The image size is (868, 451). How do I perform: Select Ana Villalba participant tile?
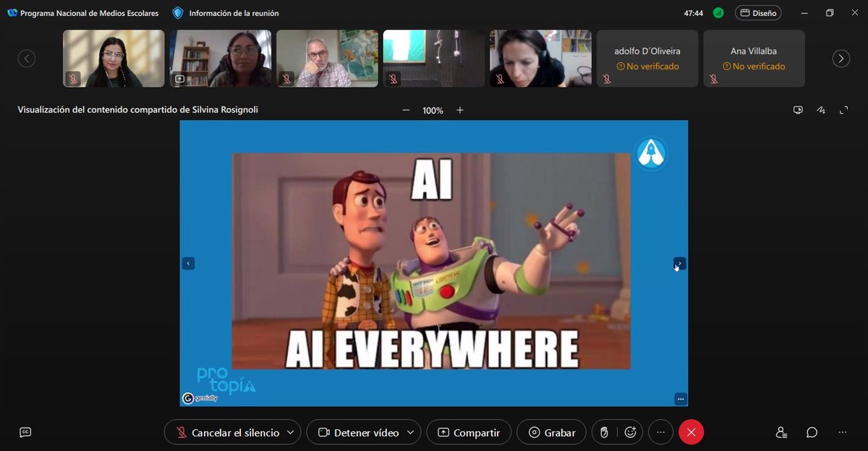tap(754, 59)
